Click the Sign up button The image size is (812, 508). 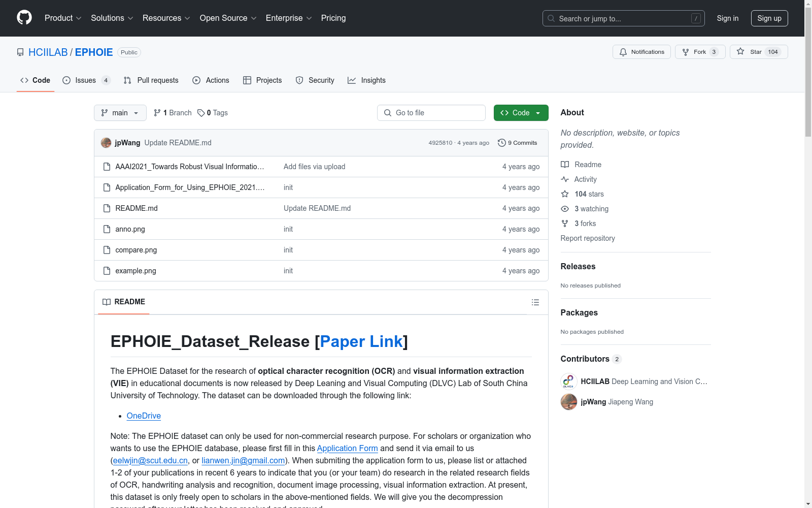tap(769, 18)
